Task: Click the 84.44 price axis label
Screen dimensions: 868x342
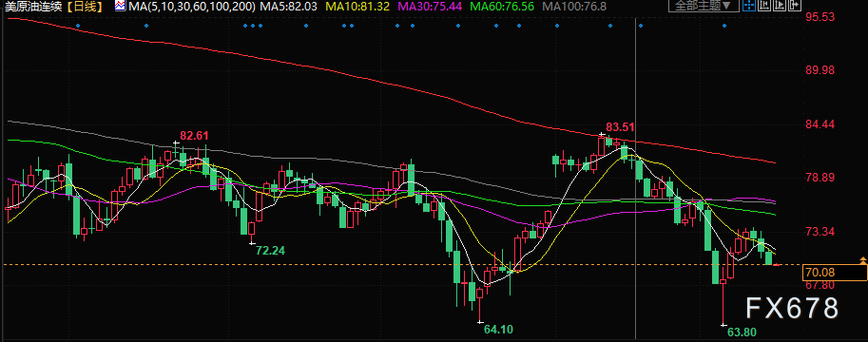Action: point(820,123)
